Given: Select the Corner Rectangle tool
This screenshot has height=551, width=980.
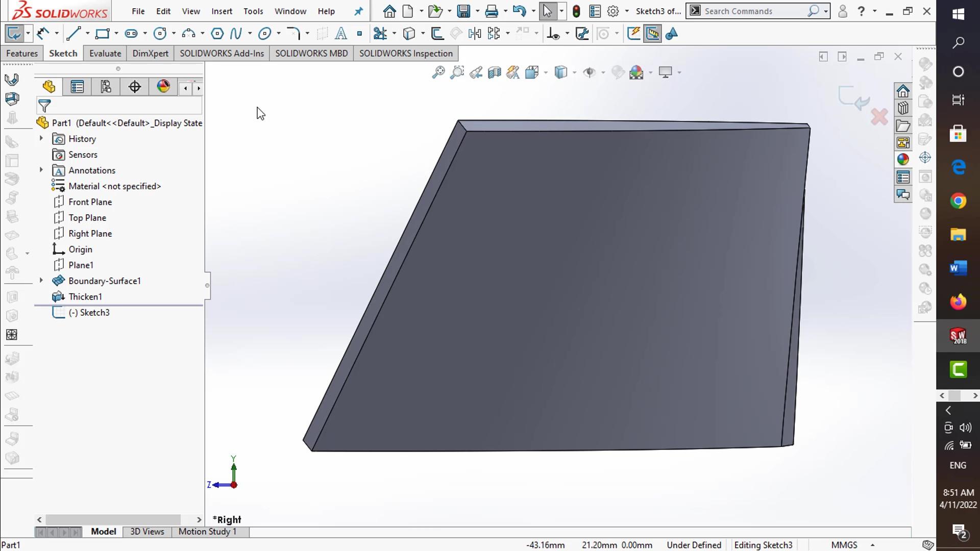Looking at the screenshot, I should pyautogui.click(x=102, y=34).
